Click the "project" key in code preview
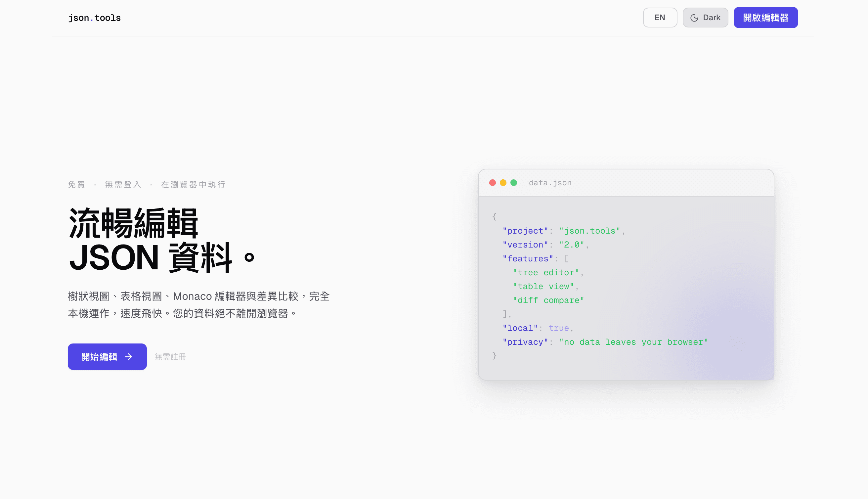Viewport: 868px width, 499px height. [525, 231]
